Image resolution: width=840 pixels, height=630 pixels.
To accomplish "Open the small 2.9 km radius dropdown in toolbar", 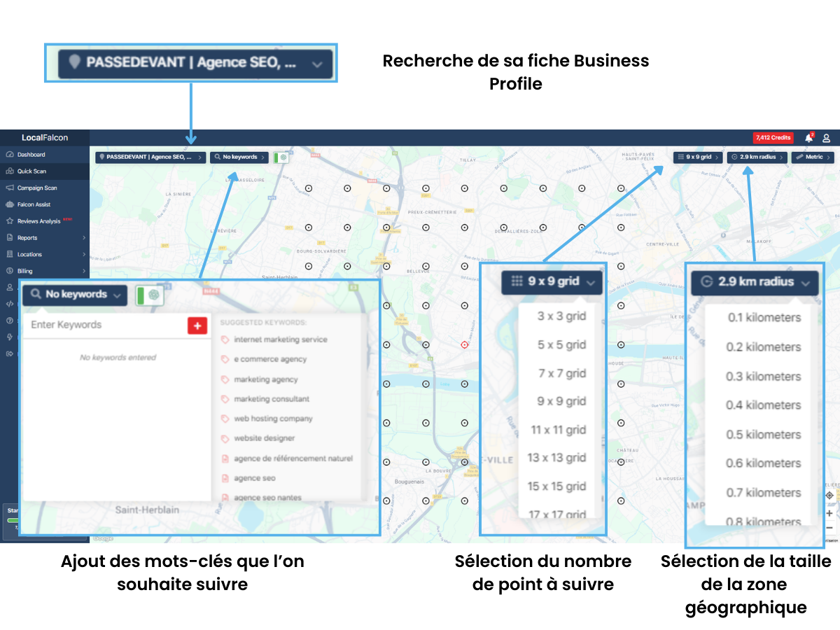I will tap(757, 157).
